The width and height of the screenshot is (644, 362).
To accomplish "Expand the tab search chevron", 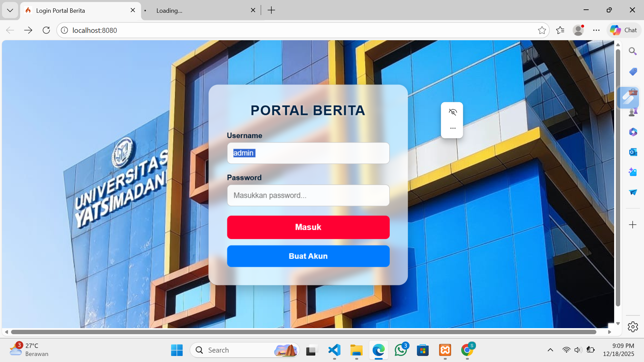I will 10,10.
